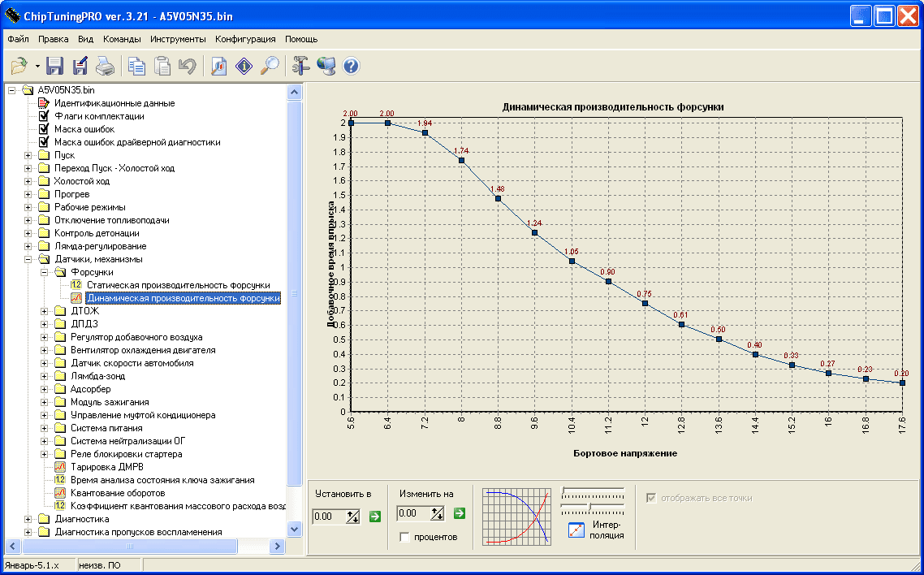Open the Помощь menu
Screen dimensions: 924x575
tap(301, 40)
